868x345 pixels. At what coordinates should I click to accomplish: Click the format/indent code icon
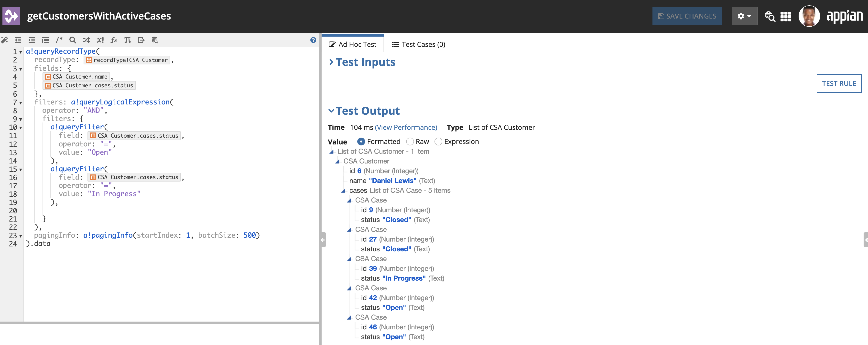pyautogui.click(x=46, y=39)
